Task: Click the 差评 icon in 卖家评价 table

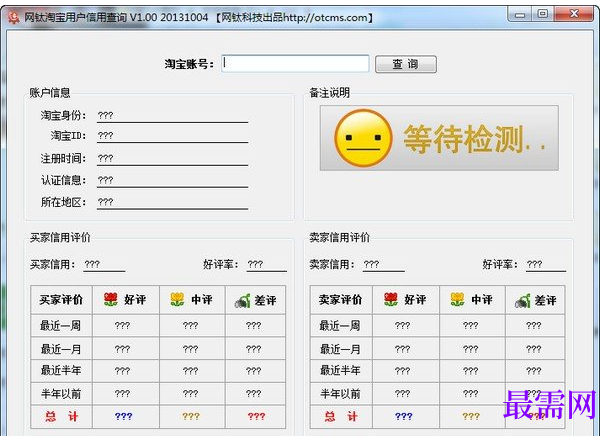Action: 522,301
